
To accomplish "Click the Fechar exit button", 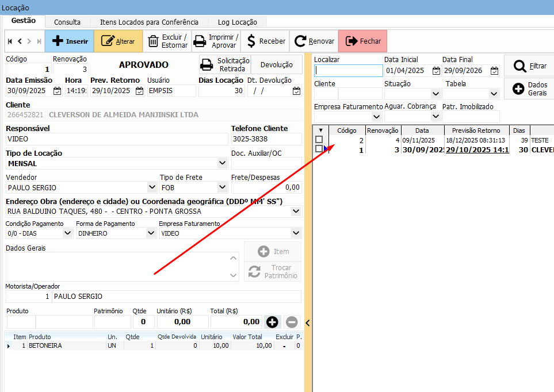I will pyautogui.click(x=363, y=41).
